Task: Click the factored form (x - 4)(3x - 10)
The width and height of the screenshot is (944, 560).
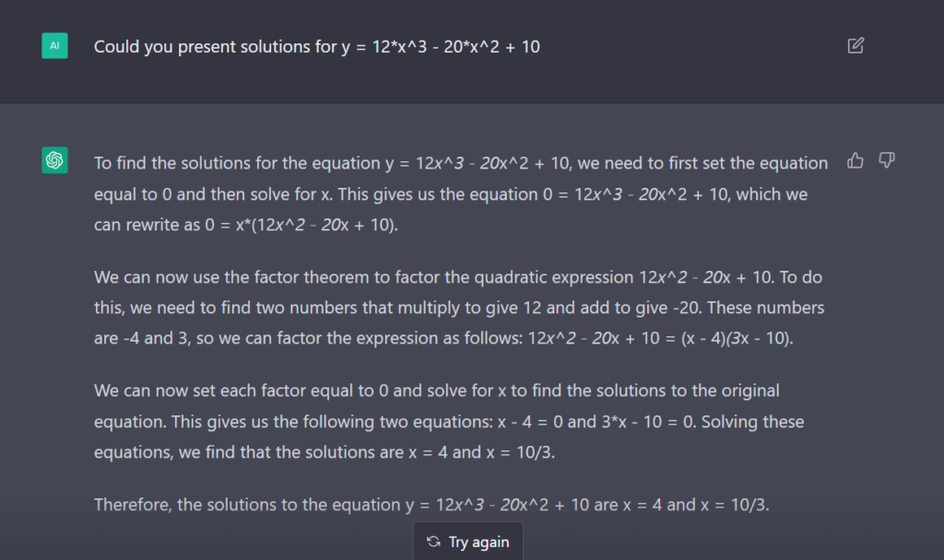Action: pyautogui.click(x=736, y=338)
